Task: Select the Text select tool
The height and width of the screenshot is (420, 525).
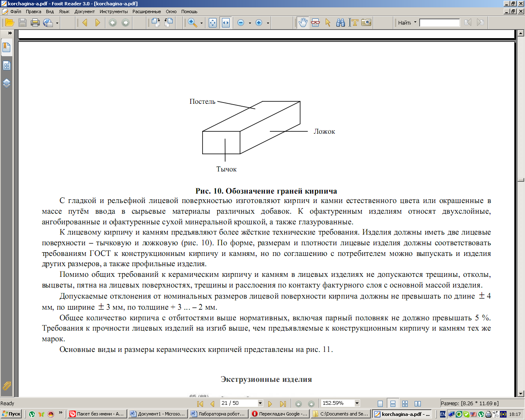Action: tap(354, 23)
